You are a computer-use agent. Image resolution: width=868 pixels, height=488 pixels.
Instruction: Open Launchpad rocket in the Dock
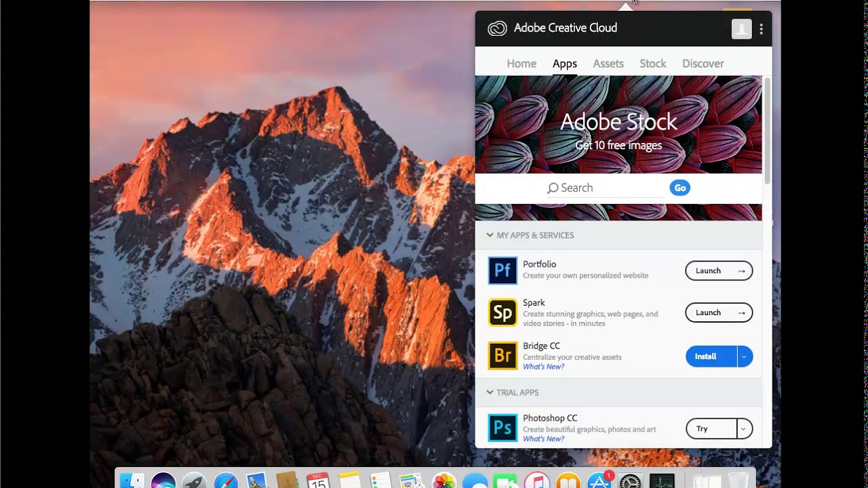pos(194,481)
